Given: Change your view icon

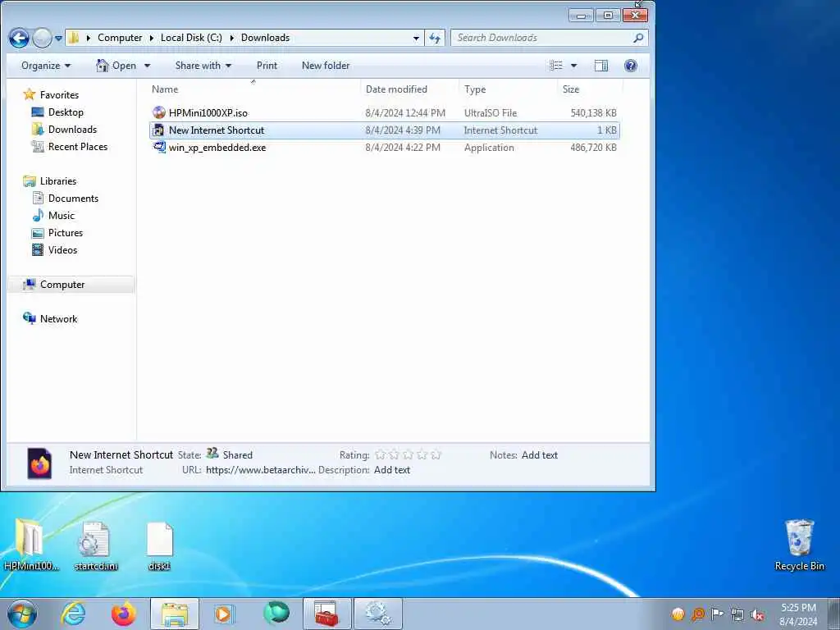Looking at the screenshot, I should coord(556,66).
